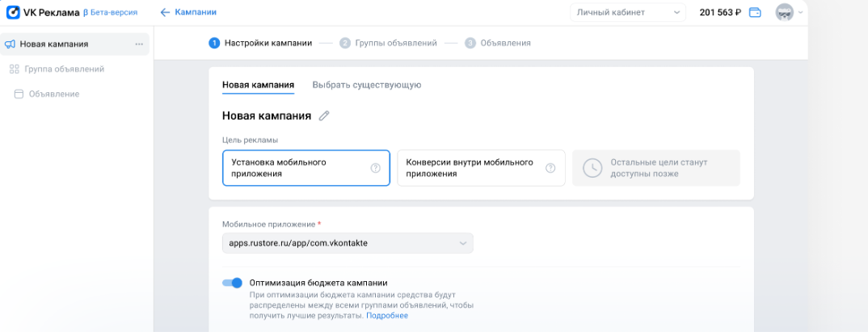
Task: Show help for Установка мобильного приложения
Action: click(x=375, y=168)
